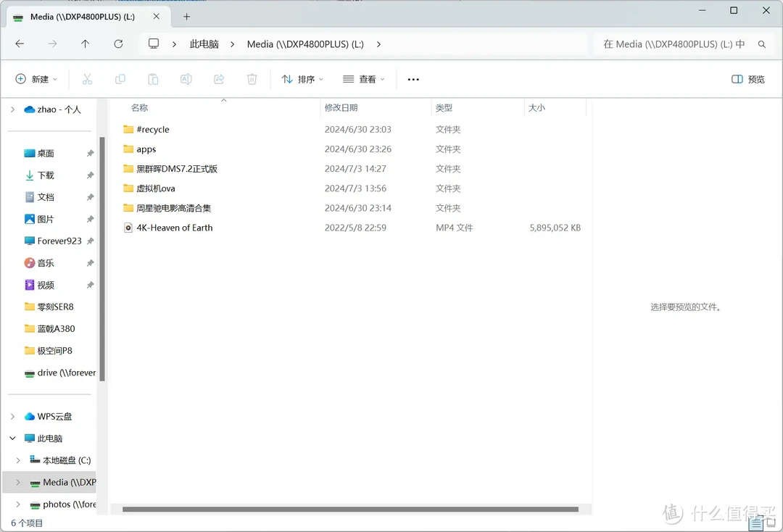Toggle the 预览 preview pane
This screenshot has width=783, height=532.
[x=747, y=78]
